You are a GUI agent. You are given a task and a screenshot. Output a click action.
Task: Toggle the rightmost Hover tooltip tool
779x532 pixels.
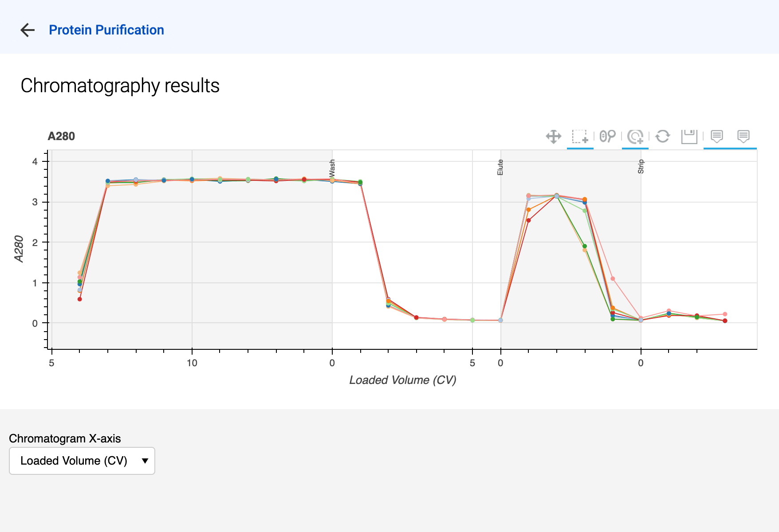click(744, 137)
